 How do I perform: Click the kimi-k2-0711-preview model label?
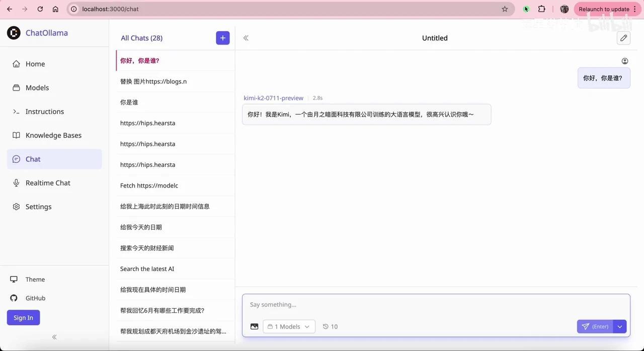point(273,98)
